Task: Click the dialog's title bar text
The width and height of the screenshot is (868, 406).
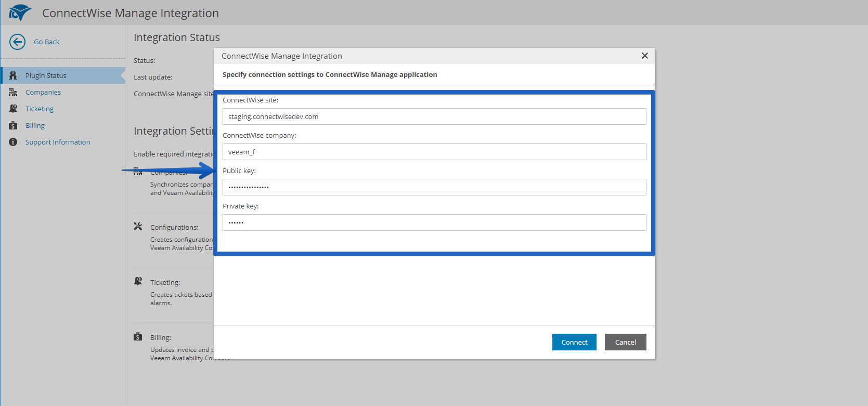Action: [x=282, y=56]
